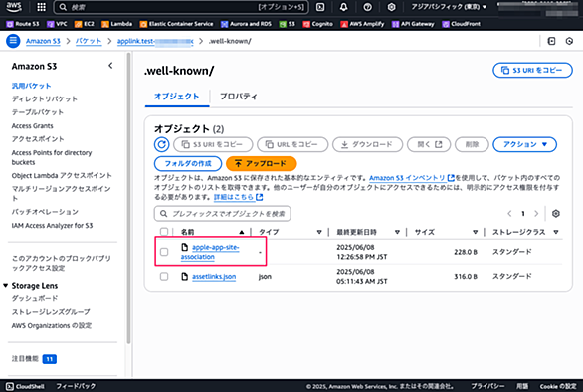Select all objects with header checkbox
The width and height of the screenshot is (583, 392).
pyautogui.click(x=164, y=232)
